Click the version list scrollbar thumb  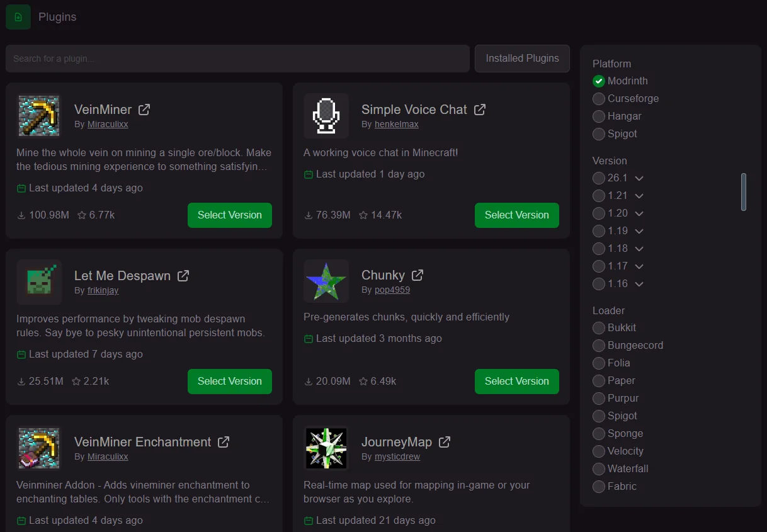[x=744, y=192]
